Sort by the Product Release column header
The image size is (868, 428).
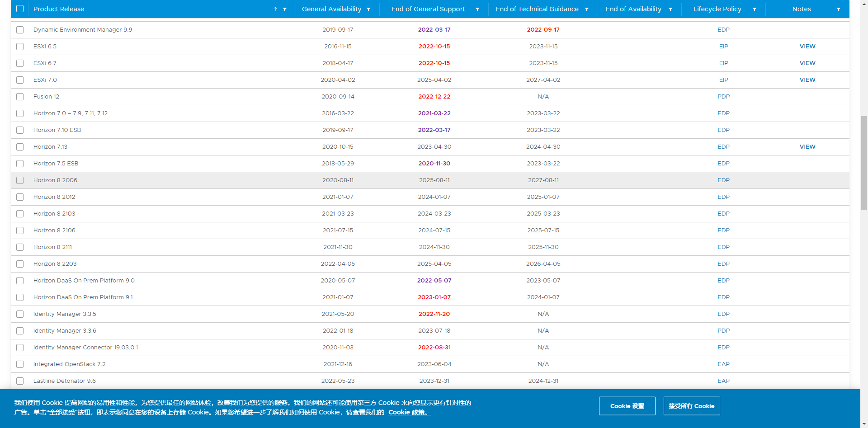[x=59, y=9]
